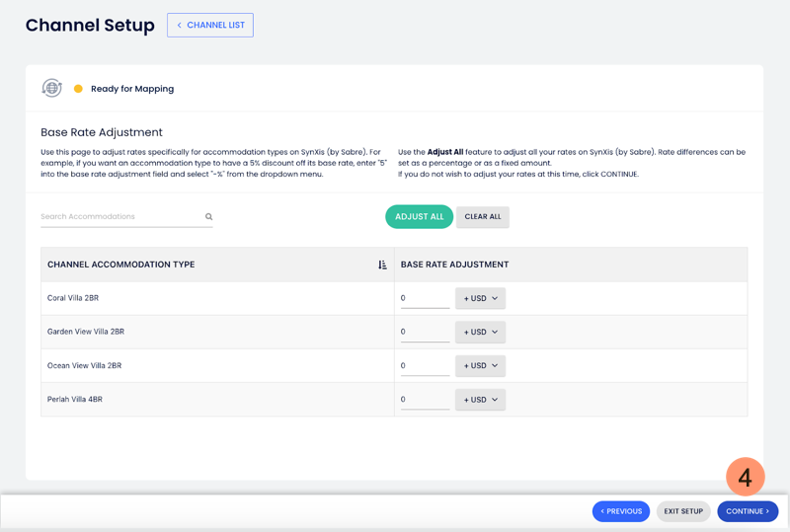The height and width of the screenshot is (532, 790).
Task: Continue to the next setup step
Action: pyautogui.click(x=748, y=511)
